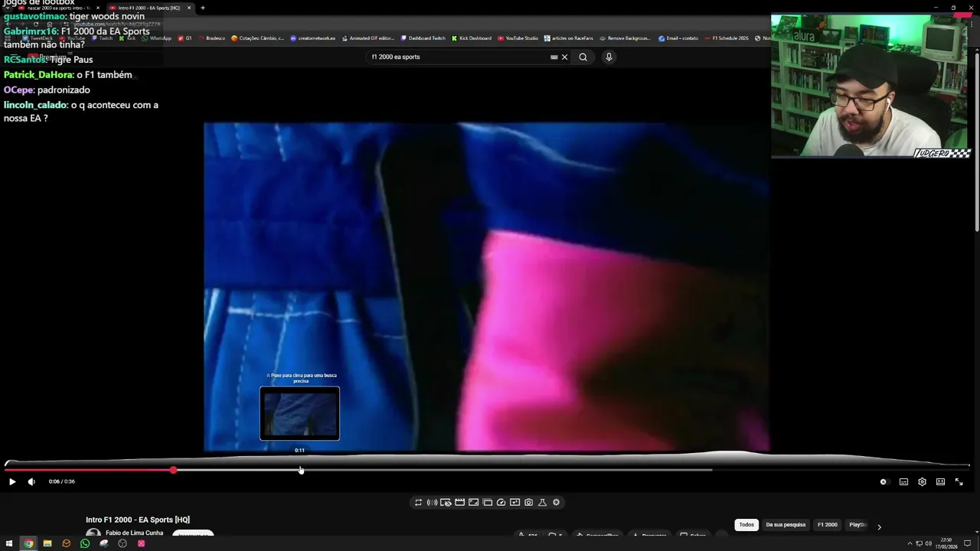This screenshot has width=980, height=551.
Task: Click the seek preview thumbnail
Action: click(299, 413)
